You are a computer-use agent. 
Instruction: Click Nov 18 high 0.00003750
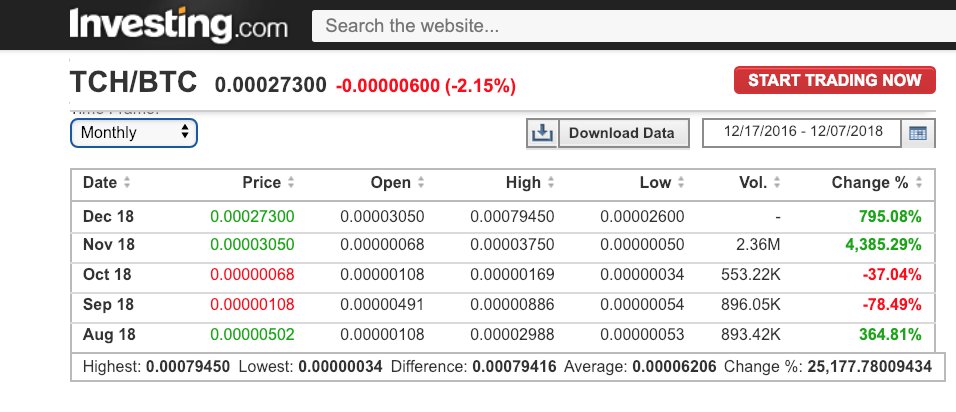coord(512,245)
